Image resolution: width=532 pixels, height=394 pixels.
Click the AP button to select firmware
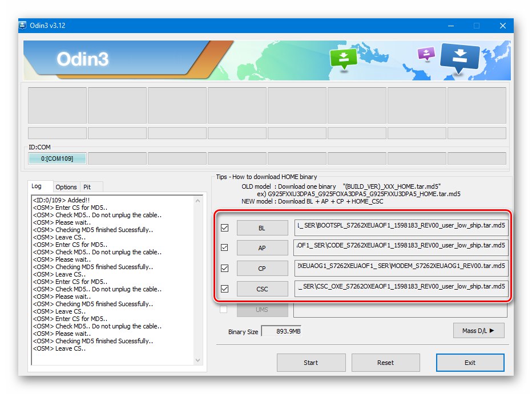tap(262, 247)
